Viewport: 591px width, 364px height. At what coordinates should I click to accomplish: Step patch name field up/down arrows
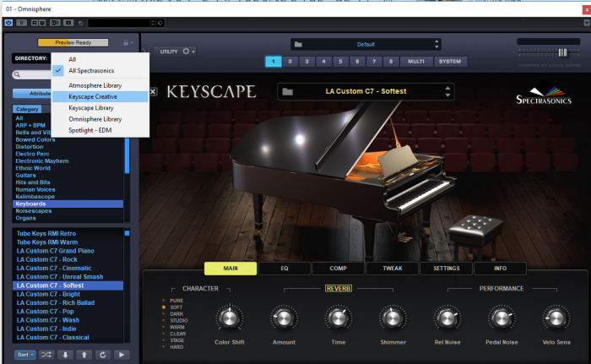point(447,91)
